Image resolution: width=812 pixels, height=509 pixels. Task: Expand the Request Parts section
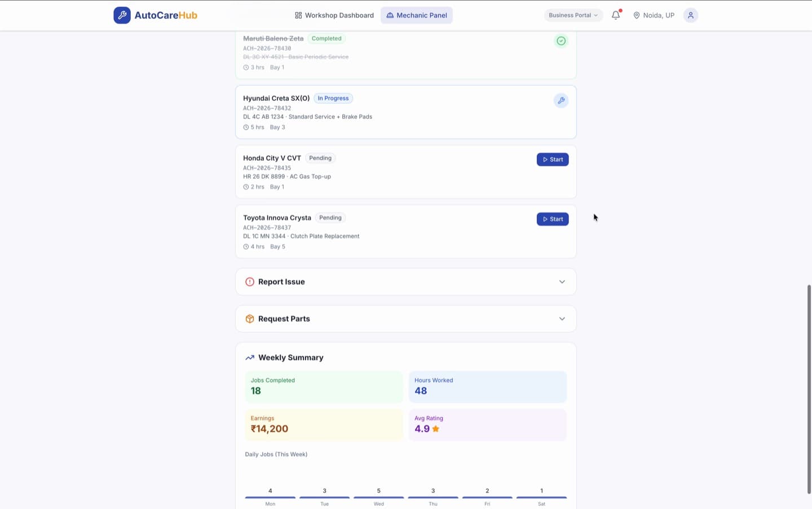405,319
